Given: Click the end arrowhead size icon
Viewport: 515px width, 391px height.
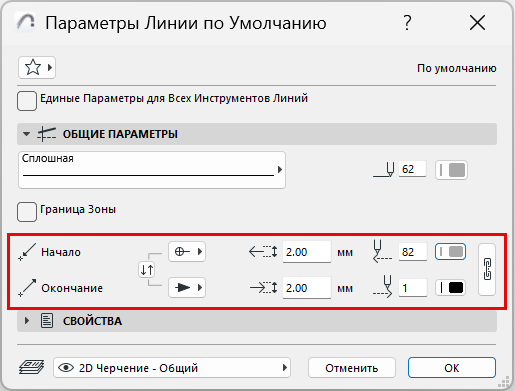Looking at the screenshot, I should coord(263,288).
